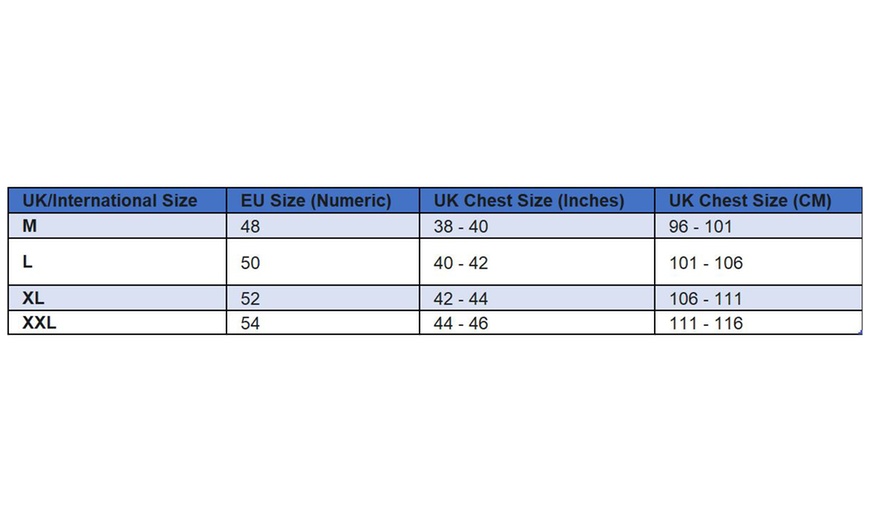This screenshot has height=524, width=870.
Task: Click the UK/International Size column header
Action: point(110,200)
